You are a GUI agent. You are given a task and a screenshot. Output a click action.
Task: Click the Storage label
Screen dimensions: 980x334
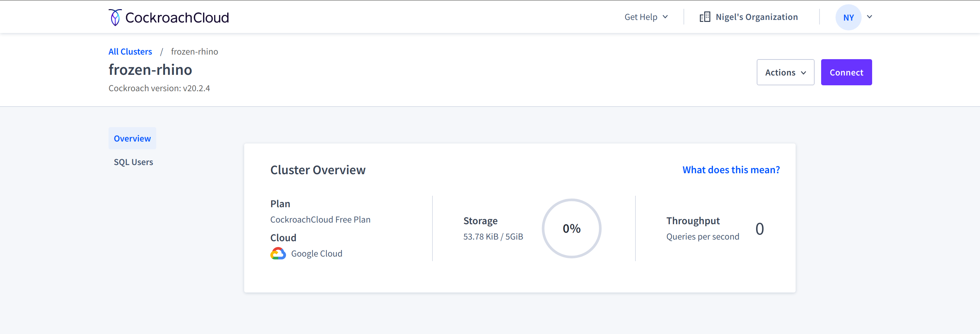[x=480, y=221]
